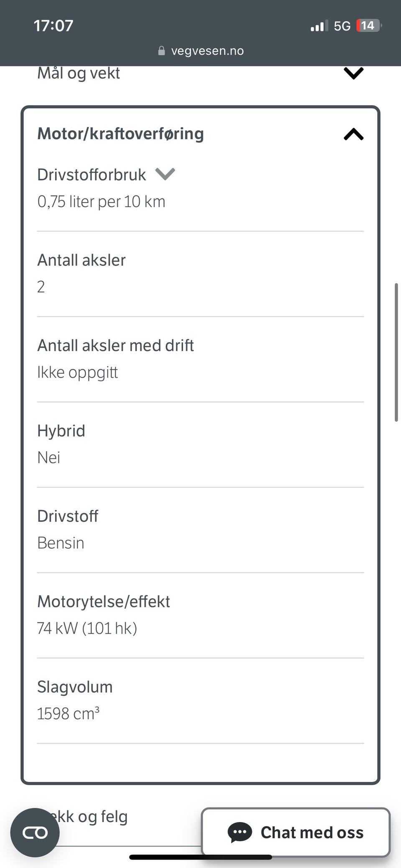Tap the 5G network indicator

(x=342, y=26)
